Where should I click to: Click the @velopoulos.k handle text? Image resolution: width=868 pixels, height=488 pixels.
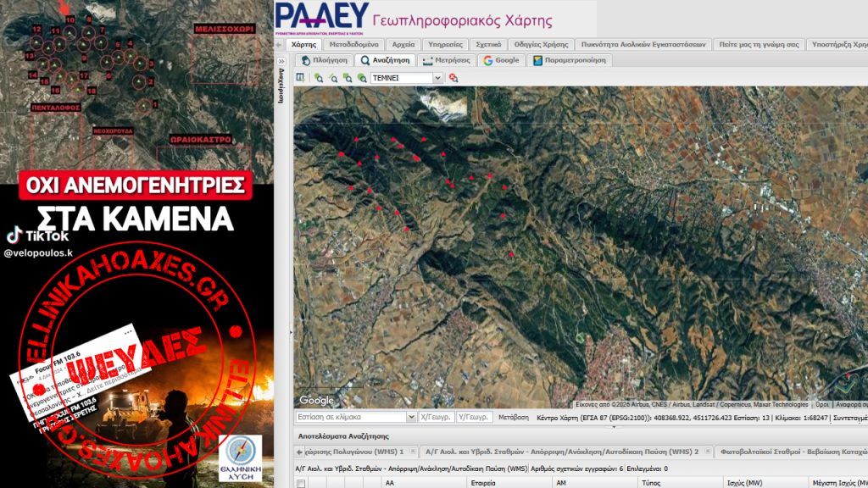point(38,252)
